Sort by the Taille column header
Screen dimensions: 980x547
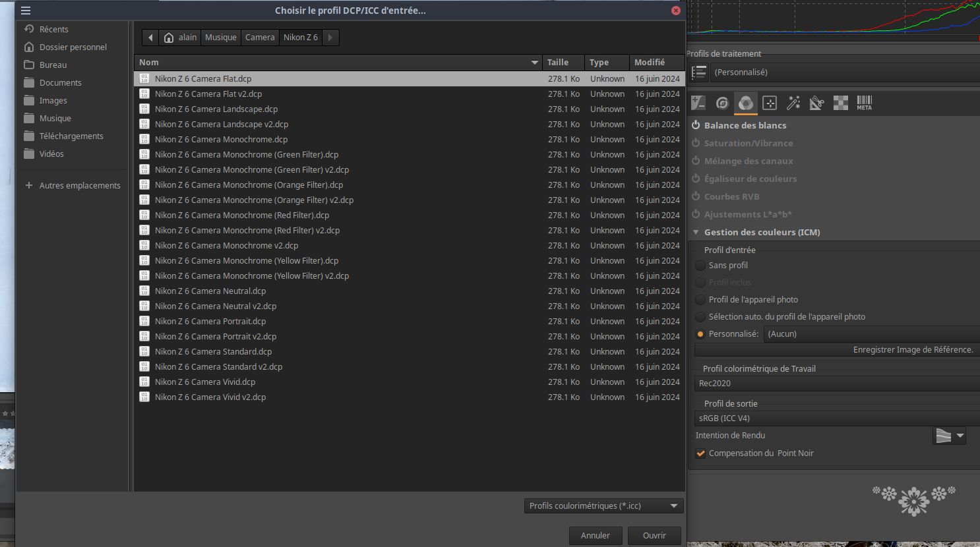click(563, 63)
